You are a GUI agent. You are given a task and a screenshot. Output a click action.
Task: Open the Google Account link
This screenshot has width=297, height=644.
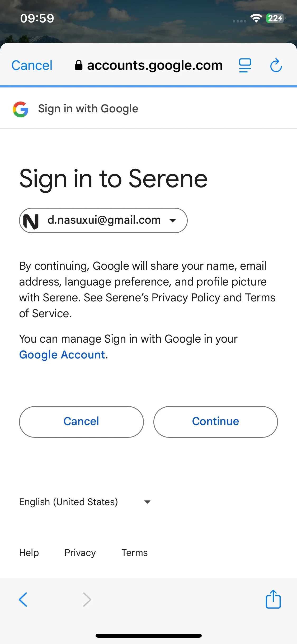click(x=62, y=355)
